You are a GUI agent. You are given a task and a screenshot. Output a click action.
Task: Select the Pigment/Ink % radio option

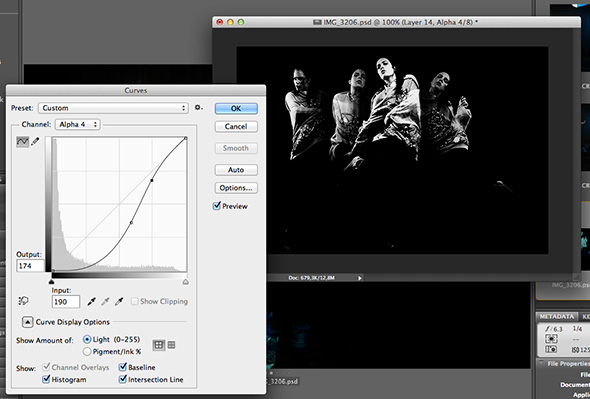tap(87, 352)
